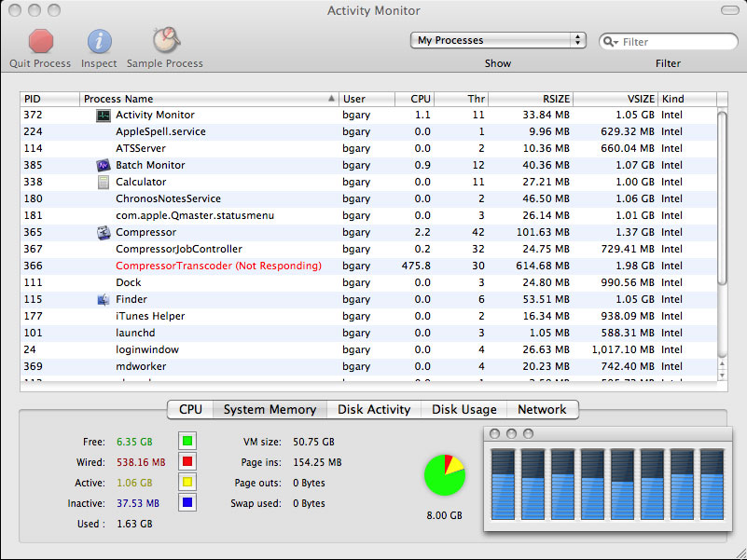
Task: Select the Calculator app icon
Action: pyautogui.click(x=104, y=182)
